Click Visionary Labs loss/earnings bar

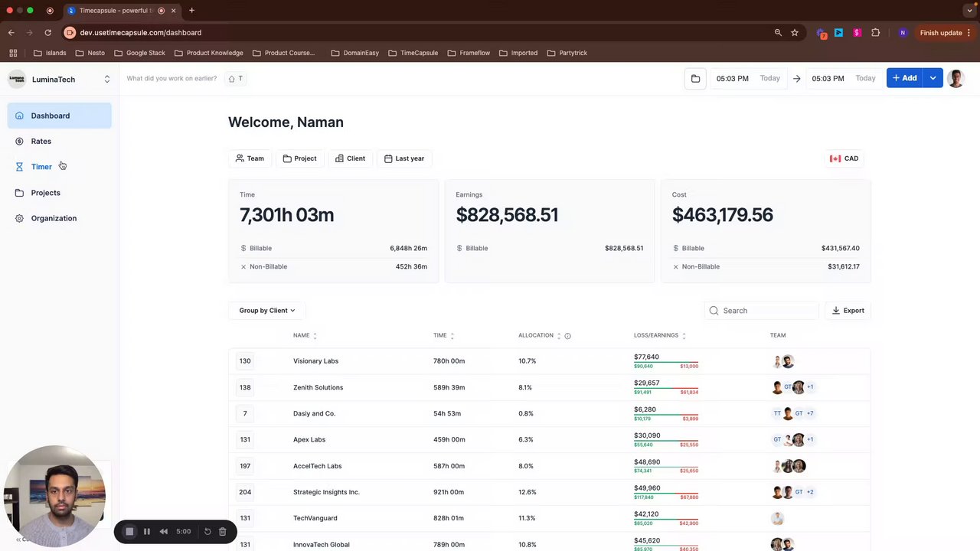(x=666, y=362)
